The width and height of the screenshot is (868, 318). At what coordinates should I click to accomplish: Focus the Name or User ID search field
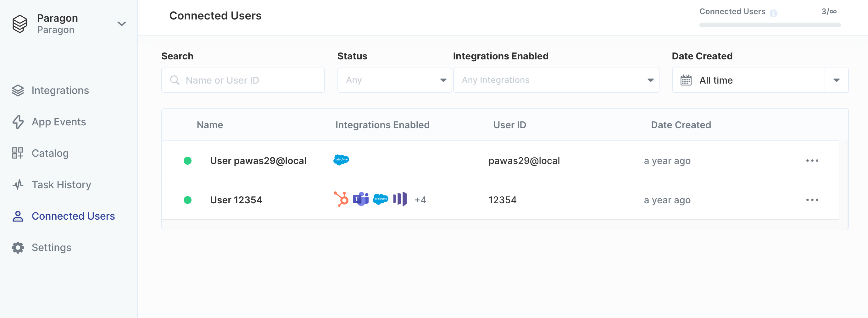point(243,80)
